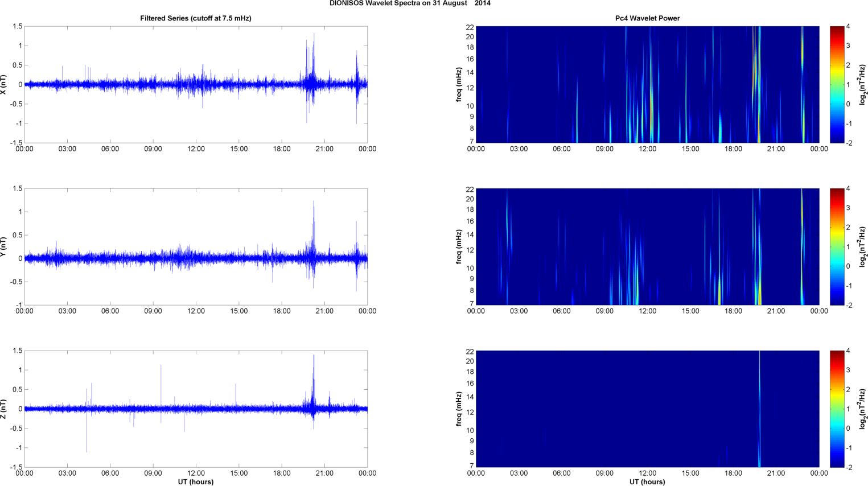Click 12:00 tick under X series plot
This screenshot has width=868, height=486.
tap(196, 149)
